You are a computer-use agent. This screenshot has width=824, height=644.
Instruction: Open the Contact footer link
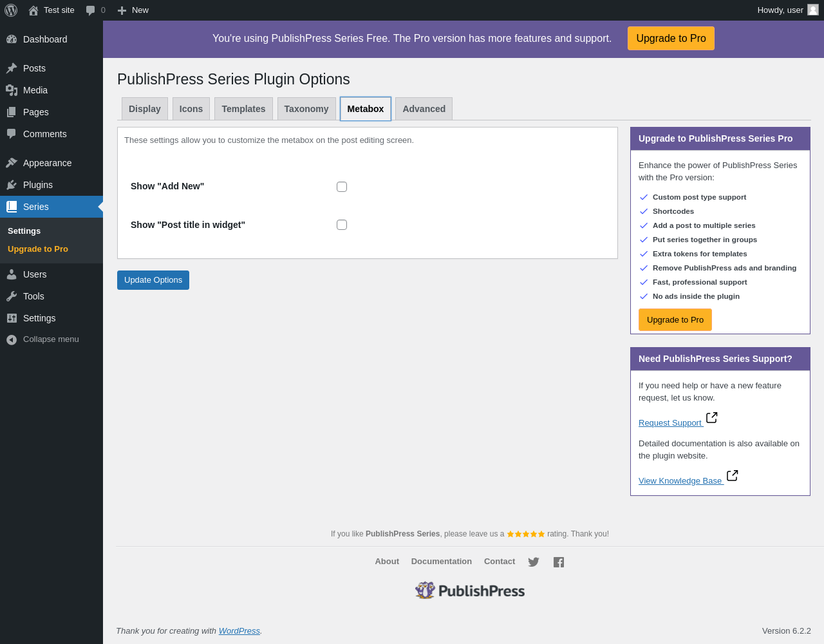pos(500,562)
